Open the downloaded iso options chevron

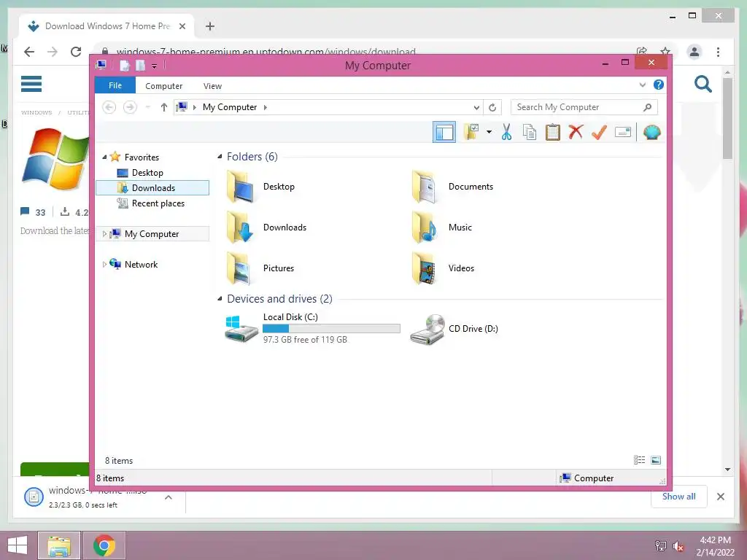(x=169, y=497)
